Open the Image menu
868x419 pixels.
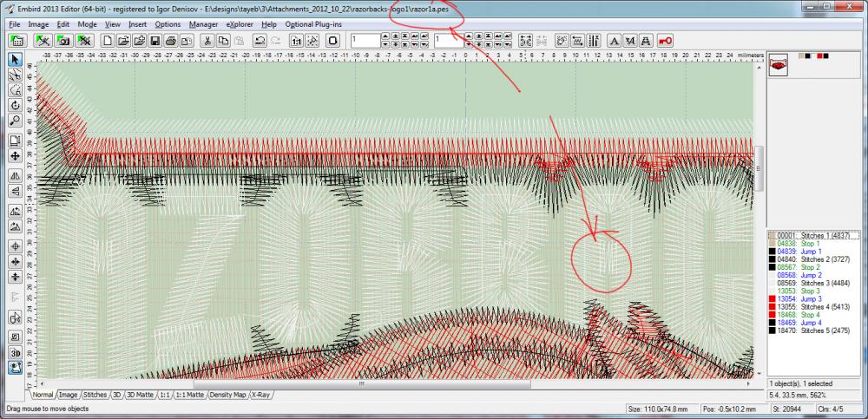point(38,24)
